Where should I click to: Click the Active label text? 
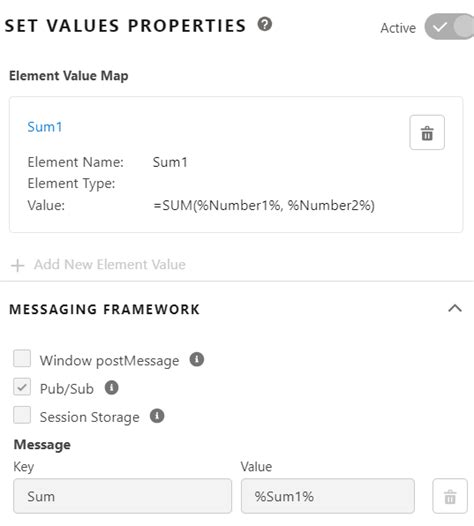coord(398,28)
